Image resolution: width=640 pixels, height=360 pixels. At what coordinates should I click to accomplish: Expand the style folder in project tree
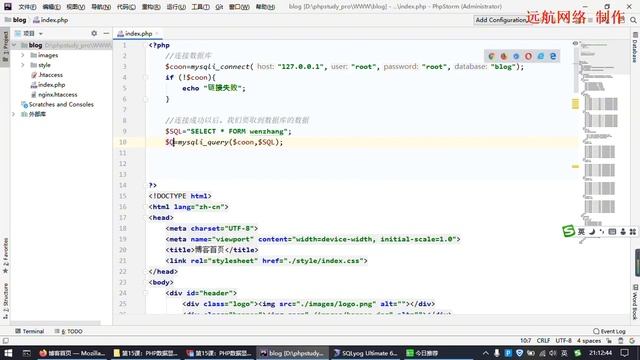tap(23, 65)
